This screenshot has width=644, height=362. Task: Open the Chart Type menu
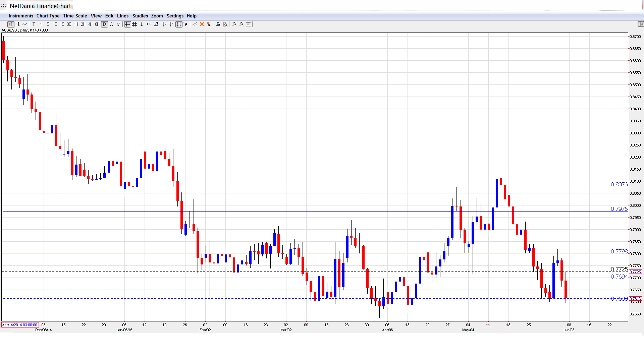[x=48, y=16]
